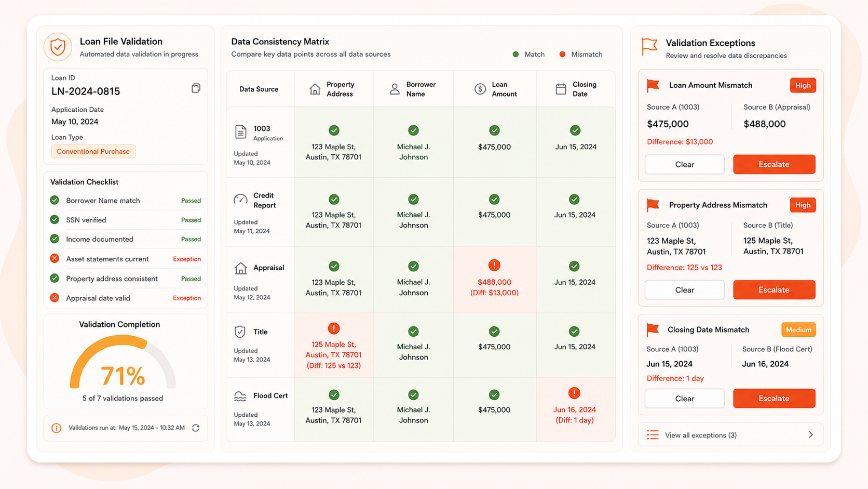868x489 pixels.
Task: Escalate the Closing Date Mismatch exception
Action: coord(774,399)
